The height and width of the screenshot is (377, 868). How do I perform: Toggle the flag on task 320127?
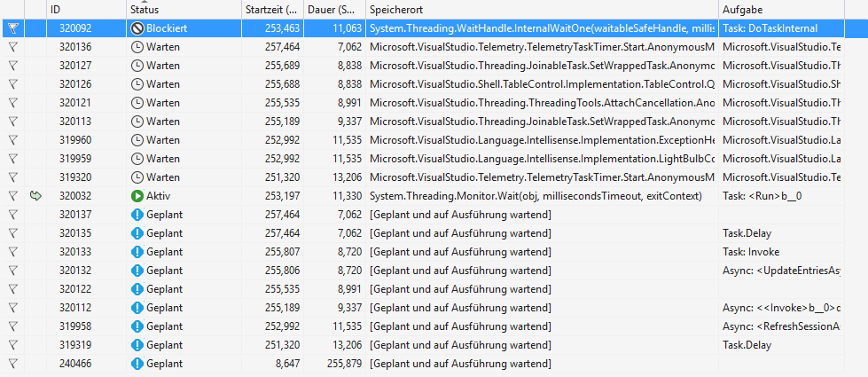click(x=13, y=66)
